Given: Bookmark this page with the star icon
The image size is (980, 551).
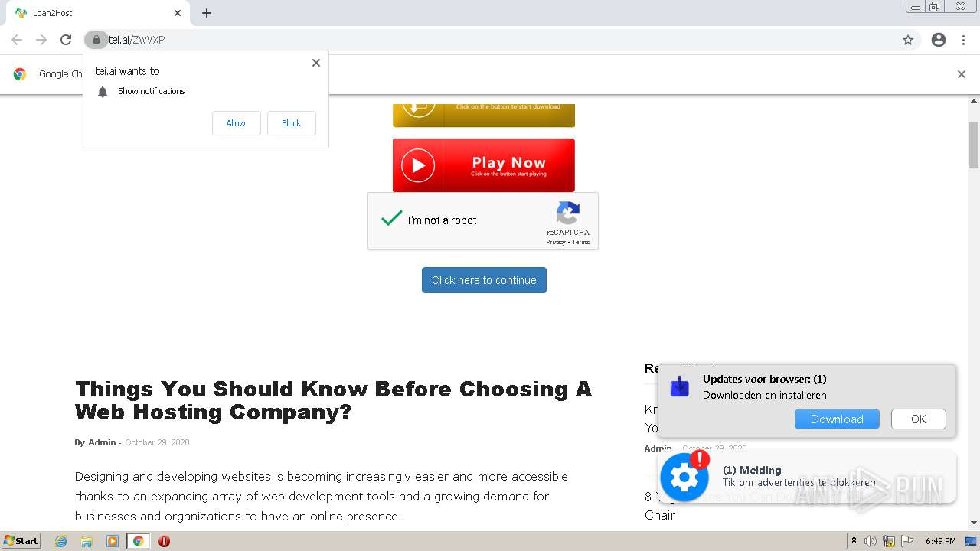Looking at the screenshot, I should [908, 40].
